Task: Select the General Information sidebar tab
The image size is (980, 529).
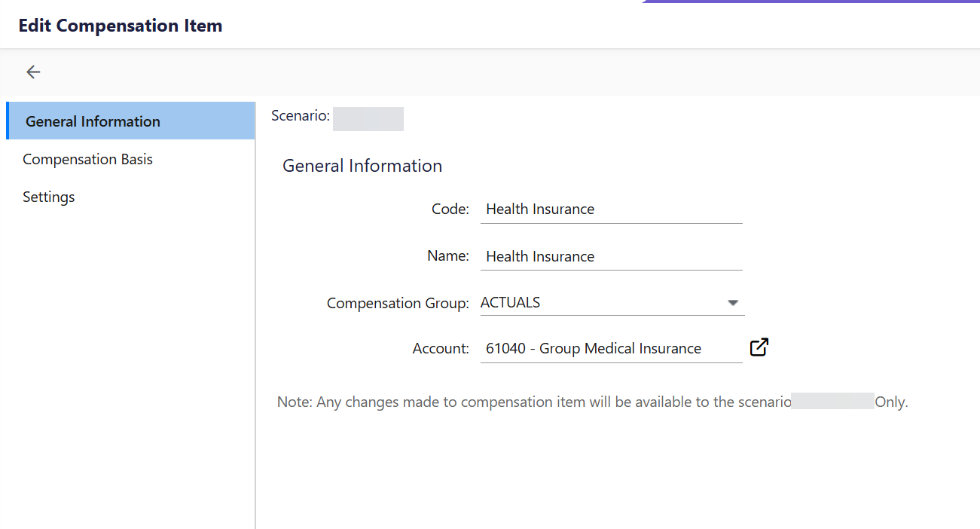Action: (x=93, y=121)
